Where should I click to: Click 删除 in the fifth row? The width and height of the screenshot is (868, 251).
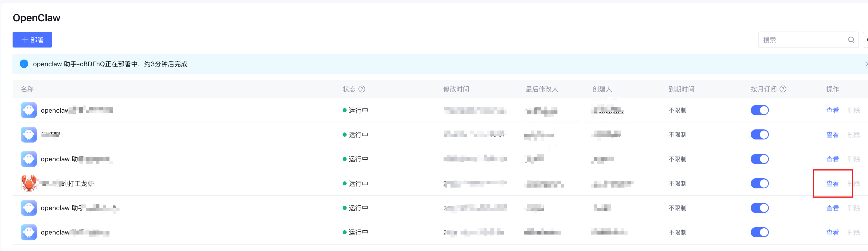pos(853,208)
